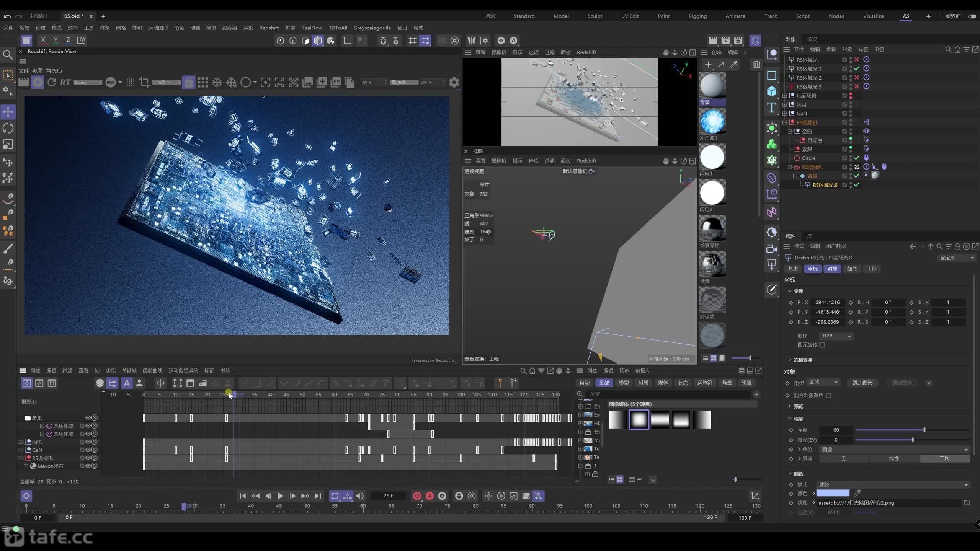The height and width of the screenshot is (551, 980).
Task: Enable 四元旋转 checkbox
Action: point(822,345)
